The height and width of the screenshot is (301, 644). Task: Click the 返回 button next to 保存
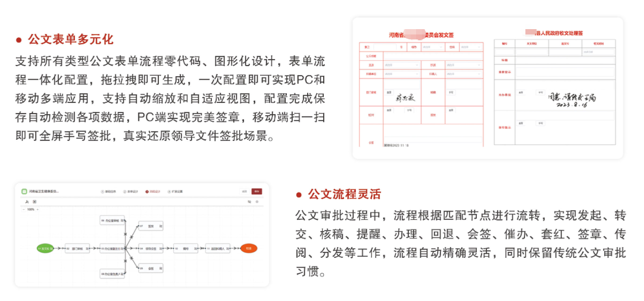click(x=244, y=191)
